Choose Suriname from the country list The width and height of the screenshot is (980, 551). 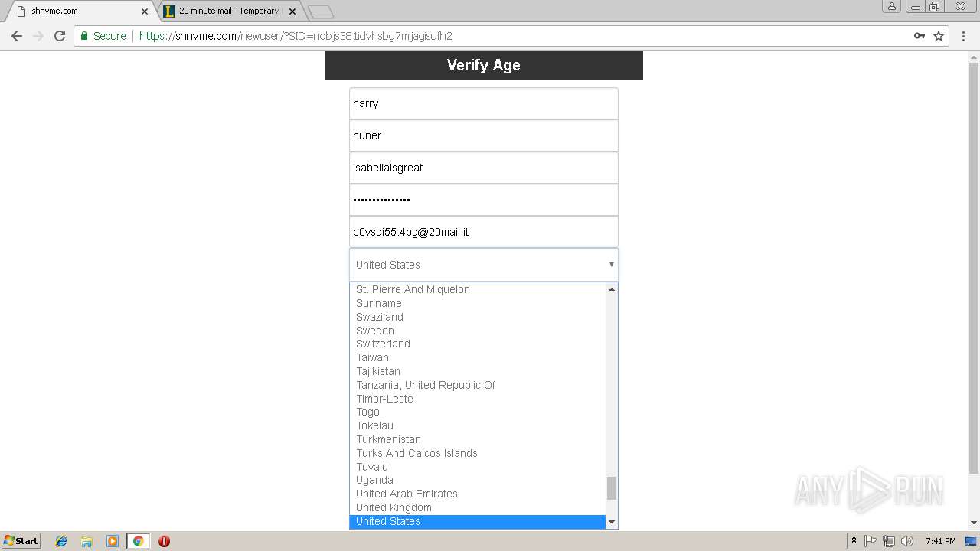pyautogui.click(x=478, y=303)
